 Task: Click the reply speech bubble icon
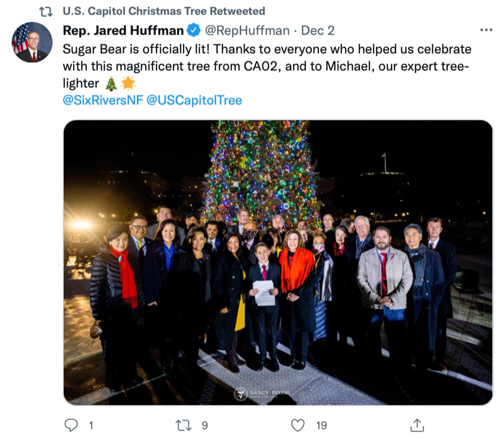click(72, 425)
